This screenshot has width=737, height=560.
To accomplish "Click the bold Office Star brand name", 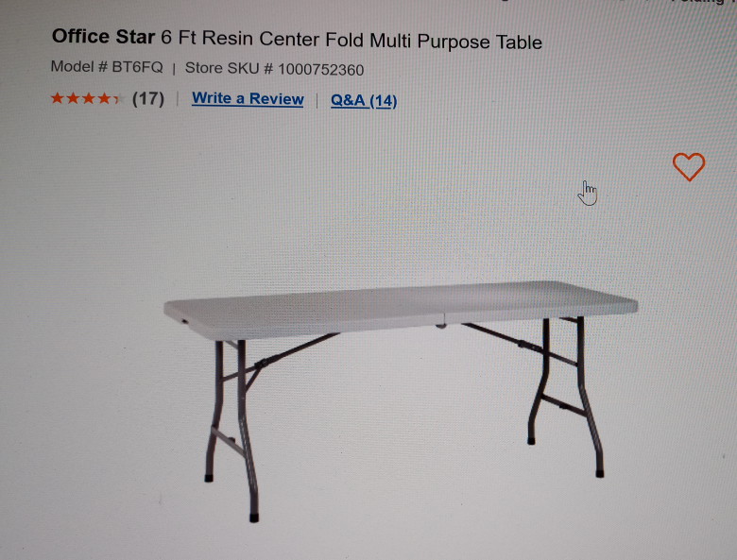I will (103, 36).
